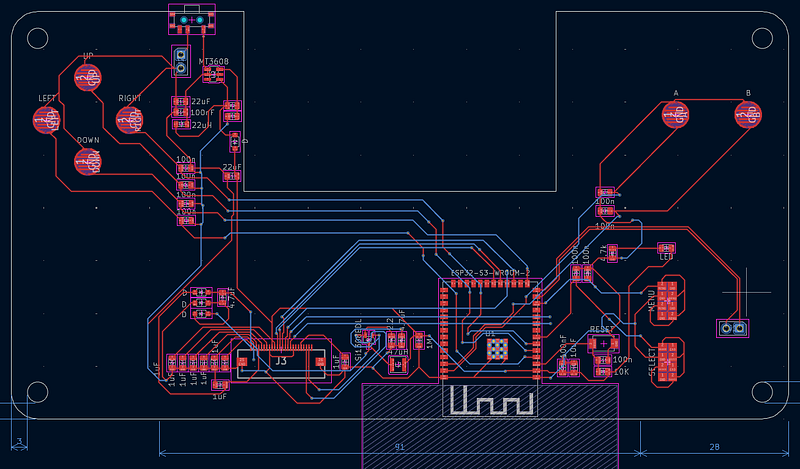Screen dimensions: 800x469
Task: Click the 91 dimension value
Action: (400, 447)
